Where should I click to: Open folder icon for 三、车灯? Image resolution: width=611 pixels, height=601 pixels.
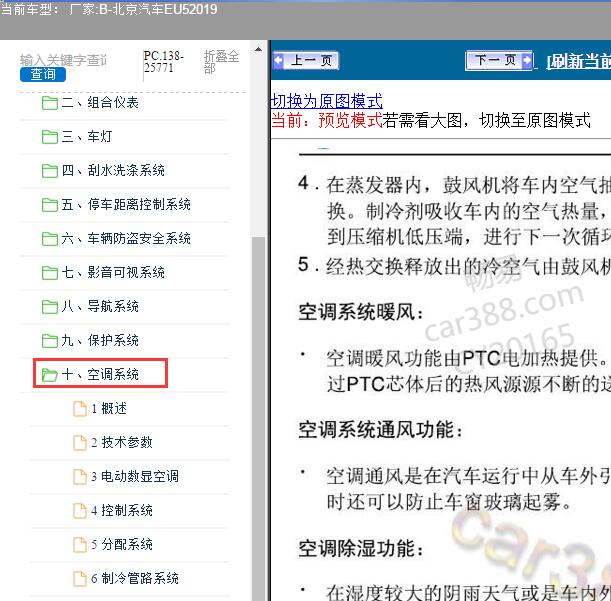pos(49,137)
